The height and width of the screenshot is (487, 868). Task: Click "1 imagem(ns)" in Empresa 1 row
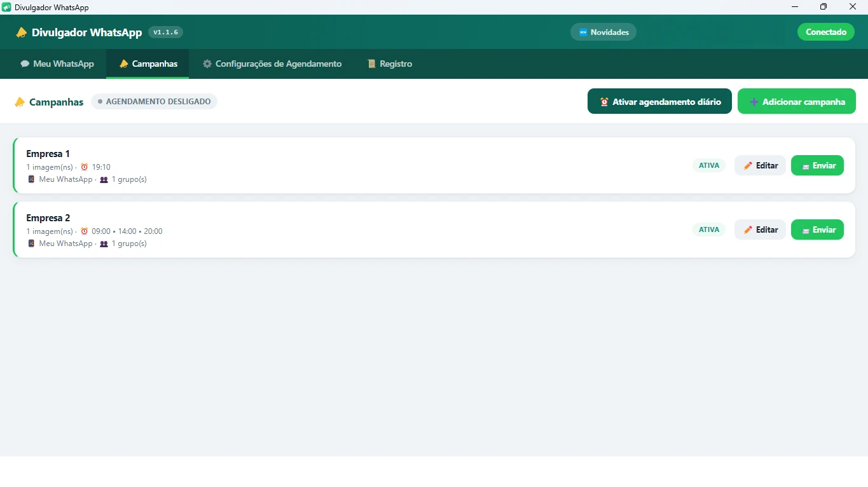tap(50, 167)
